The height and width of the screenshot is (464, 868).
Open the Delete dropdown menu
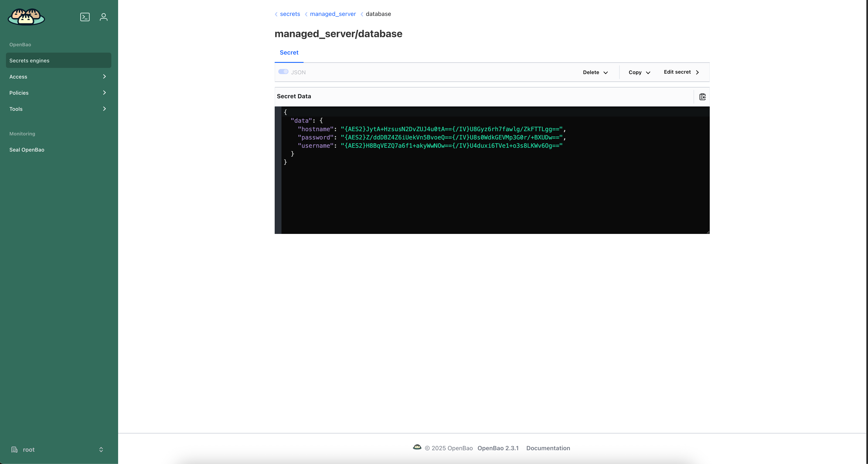pos(595,72)
